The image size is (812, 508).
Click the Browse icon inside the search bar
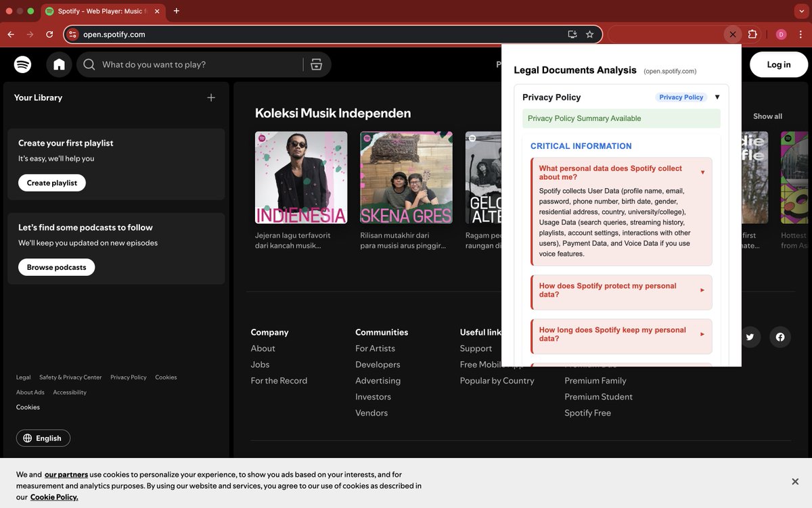coord(316,64)
